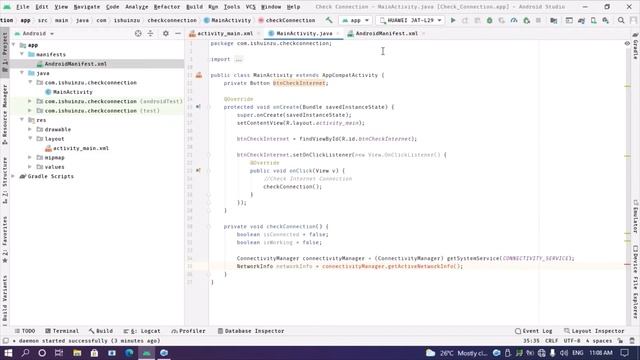This screenshot has width=640, height=360.
Task: Click the CRLF line separator in status bar
Action: coord(551,341)
